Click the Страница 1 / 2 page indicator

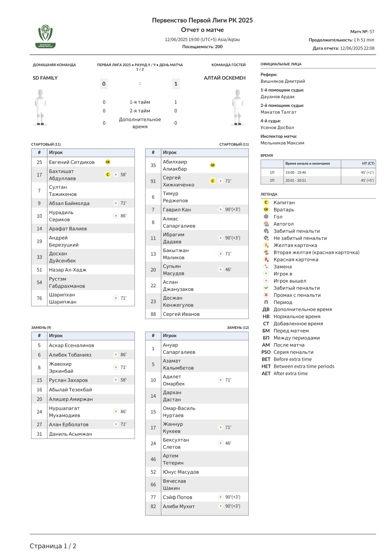coord(53,546)
